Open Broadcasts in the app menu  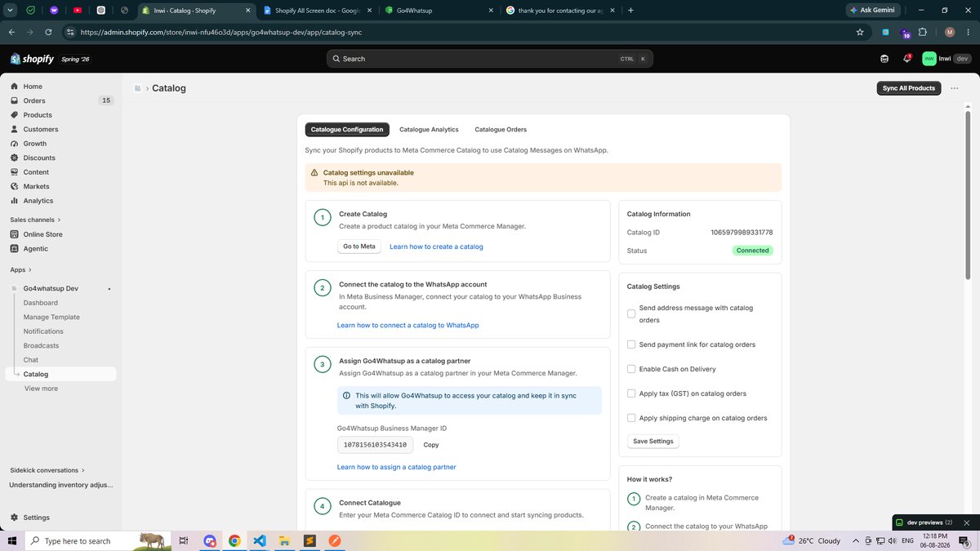tap(42, 345)
